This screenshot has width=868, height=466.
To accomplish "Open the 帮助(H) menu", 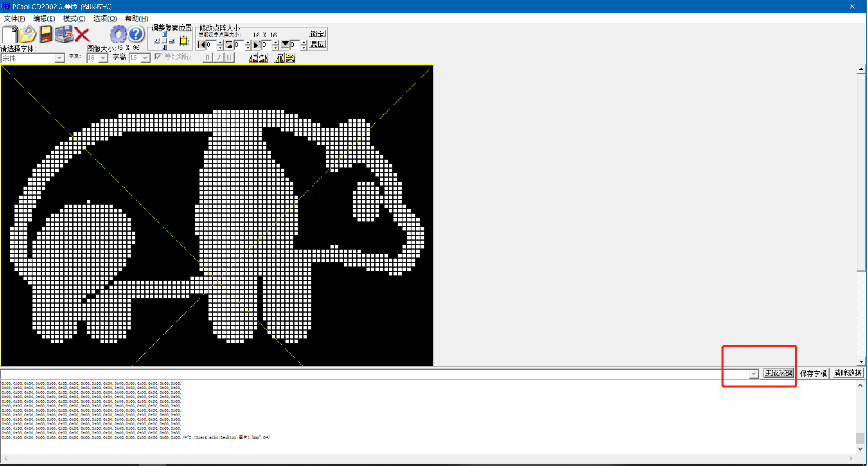I will point(136,18).
